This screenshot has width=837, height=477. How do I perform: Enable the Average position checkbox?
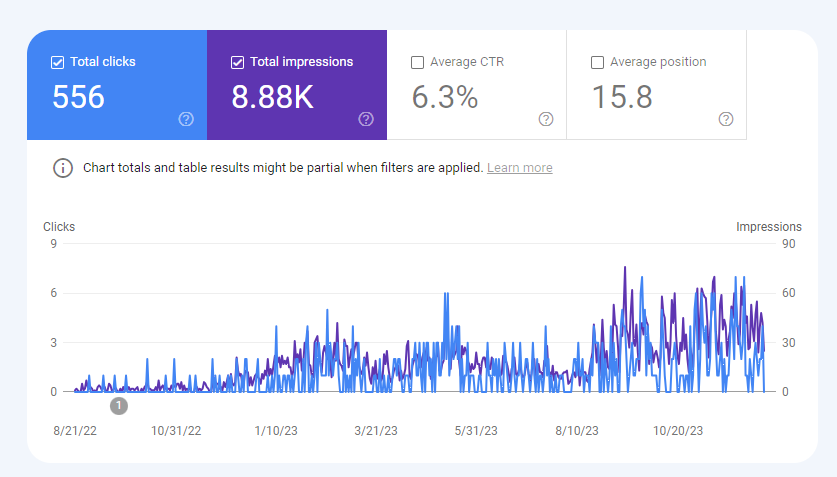[x=597, y=62]
